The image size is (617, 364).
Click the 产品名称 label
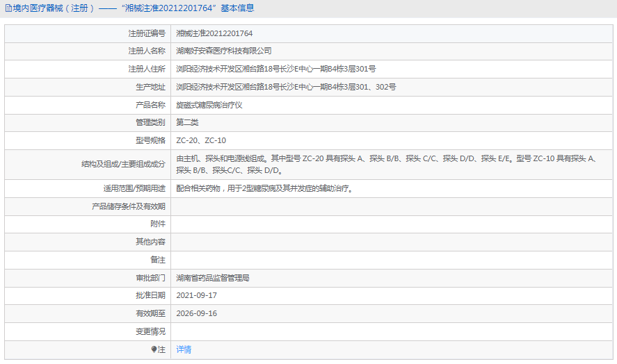pyautogui.click(x=151, y=105)
